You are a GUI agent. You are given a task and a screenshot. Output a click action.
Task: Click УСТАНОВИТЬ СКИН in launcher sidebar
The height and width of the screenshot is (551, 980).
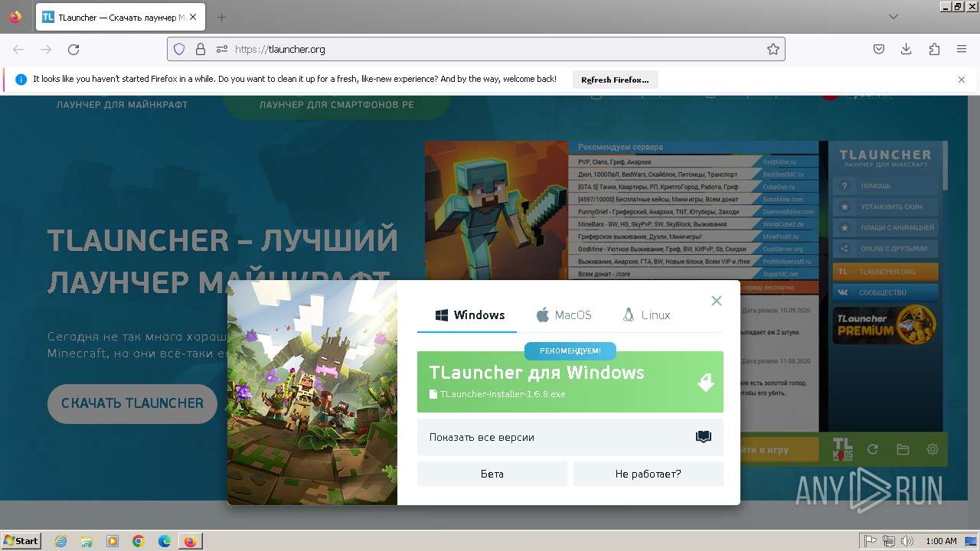(885, 207)
